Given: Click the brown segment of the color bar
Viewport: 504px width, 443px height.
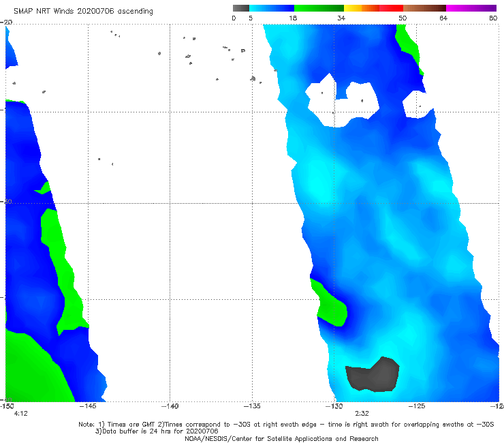Looking at the screenshot, I should 424,8.
